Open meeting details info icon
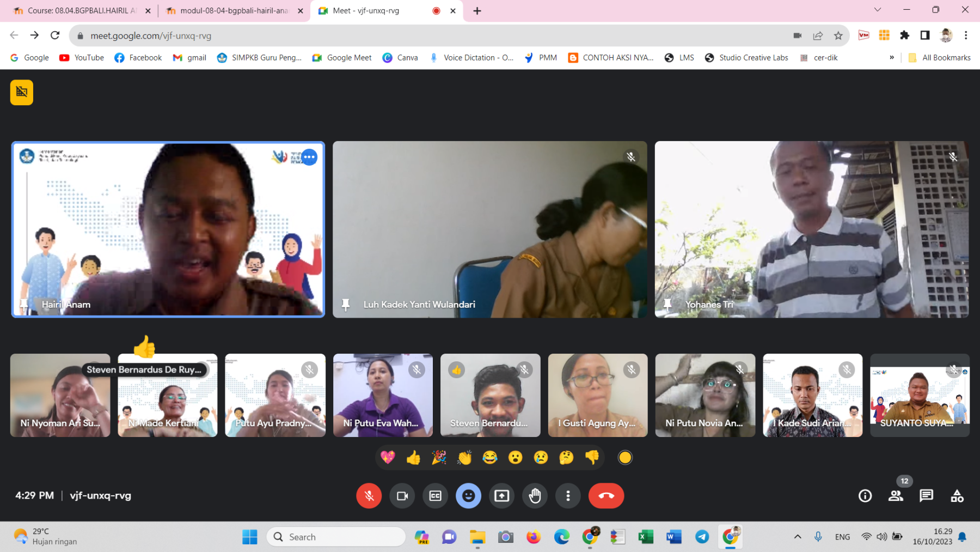Image resolution: width=980 pixels, height=552 pixels. 865,496
